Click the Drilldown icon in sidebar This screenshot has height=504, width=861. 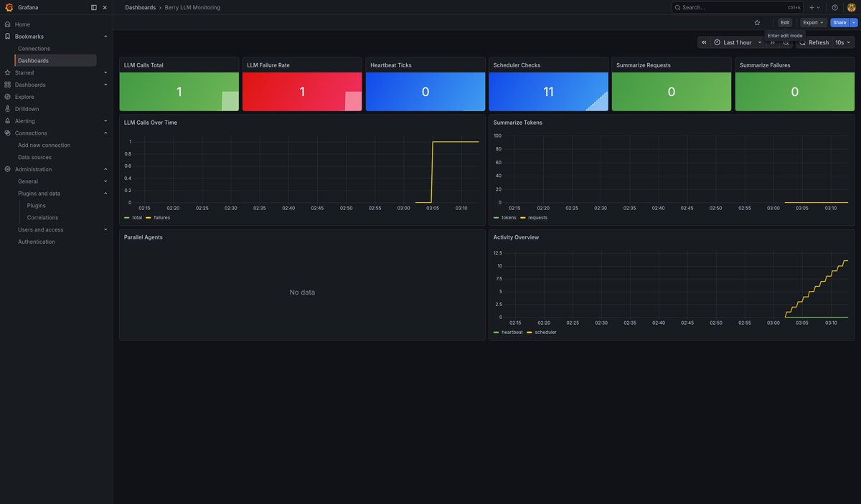[8, 109]
